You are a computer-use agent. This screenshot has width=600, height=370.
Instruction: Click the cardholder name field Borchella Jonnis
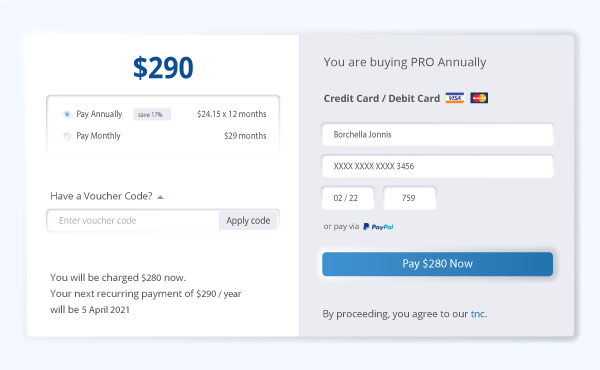[437, 134]
